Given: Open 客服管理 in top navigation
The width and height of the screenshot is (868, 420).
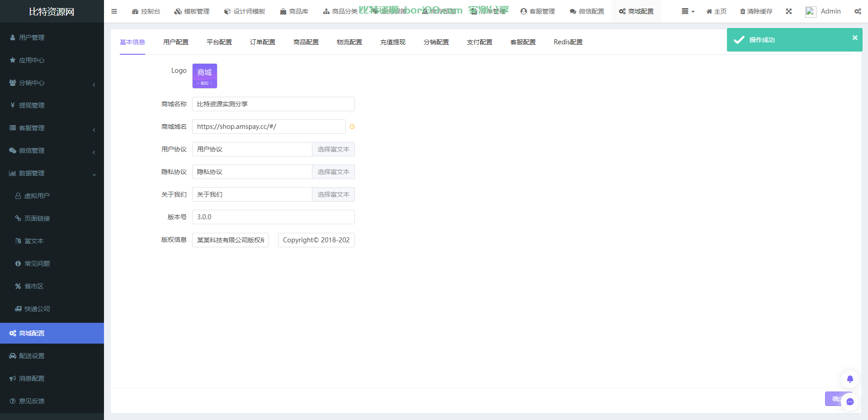Looking at the screenshot, I should (x=538, y=11).
